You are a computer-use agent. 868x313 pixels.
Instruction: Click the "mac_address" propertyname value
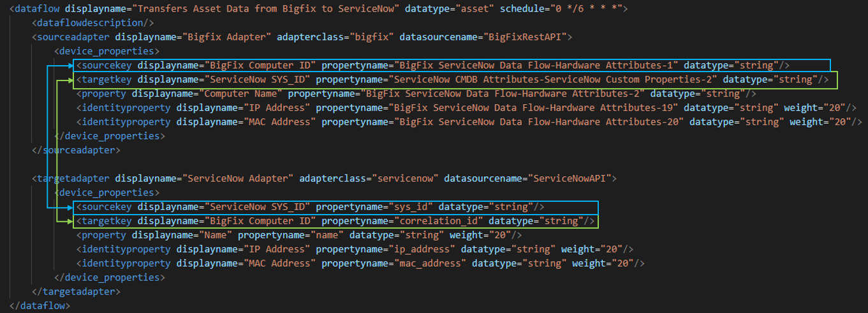pyautogui.click(x=430, y=263)
